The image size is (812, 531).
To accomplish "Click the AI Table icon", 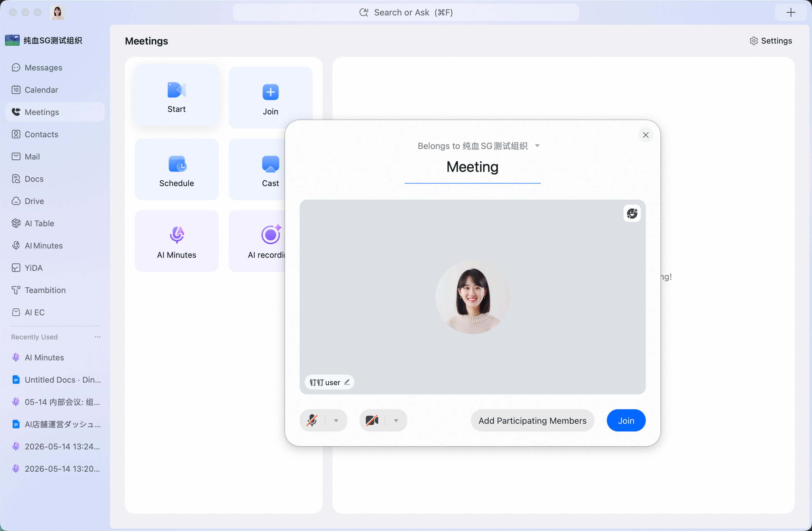I will [16, 223].
